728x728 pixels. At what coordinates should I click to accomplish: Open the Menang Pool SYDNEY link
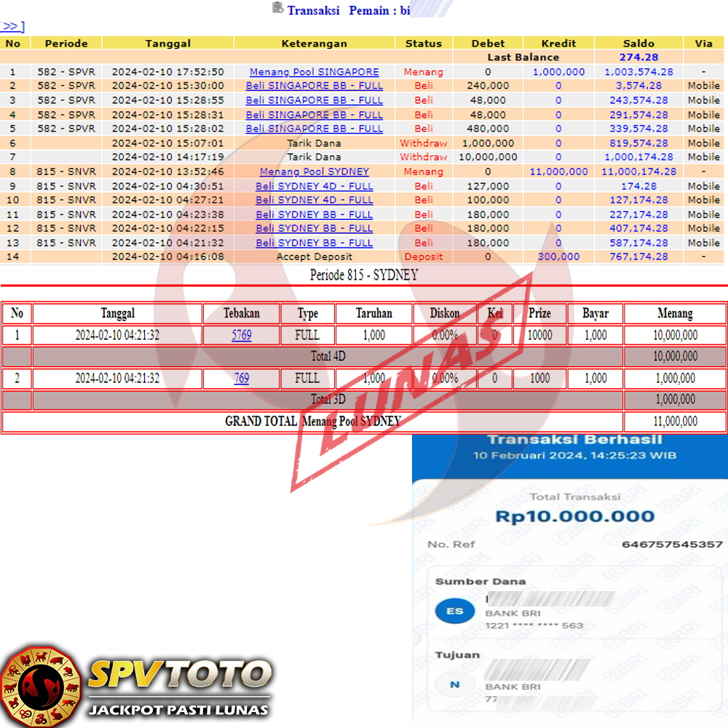click(314, 172)
